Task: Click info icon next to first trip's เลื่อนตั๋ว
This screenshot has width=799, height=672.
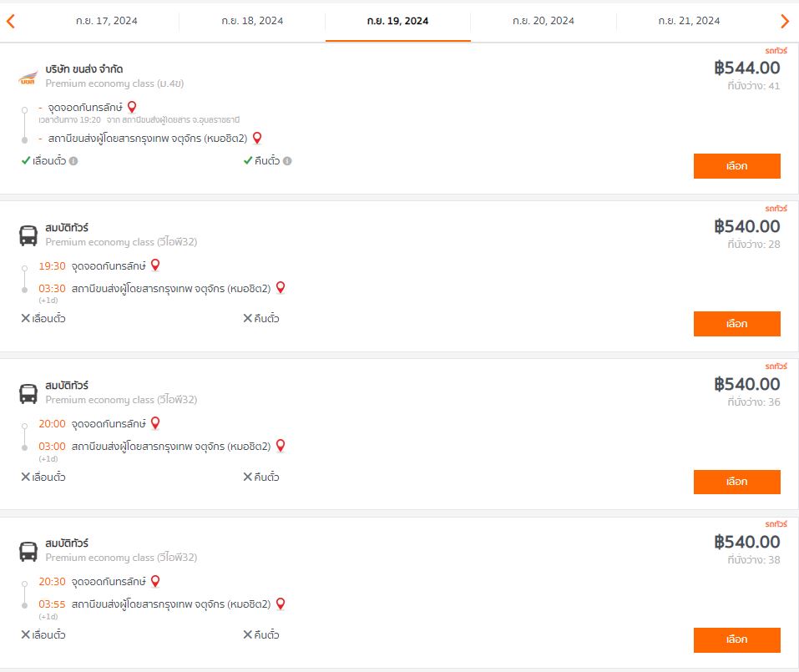Action: (x=73, y=161)
